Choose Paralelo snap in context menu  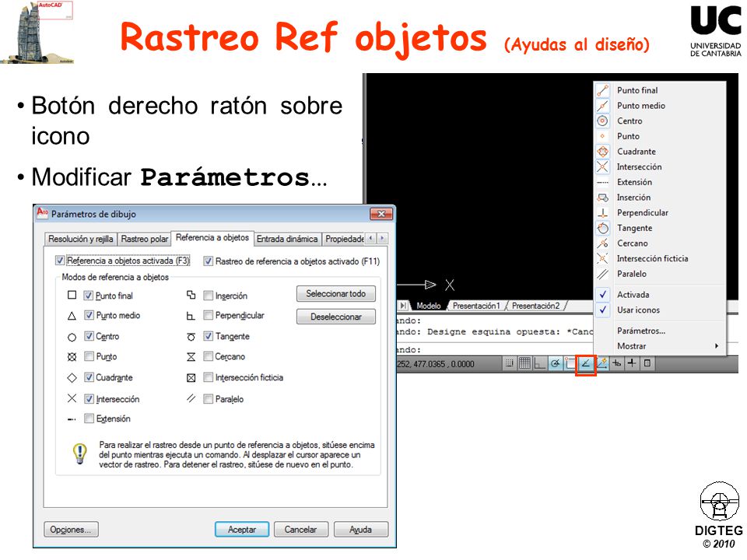coord(660,274)
